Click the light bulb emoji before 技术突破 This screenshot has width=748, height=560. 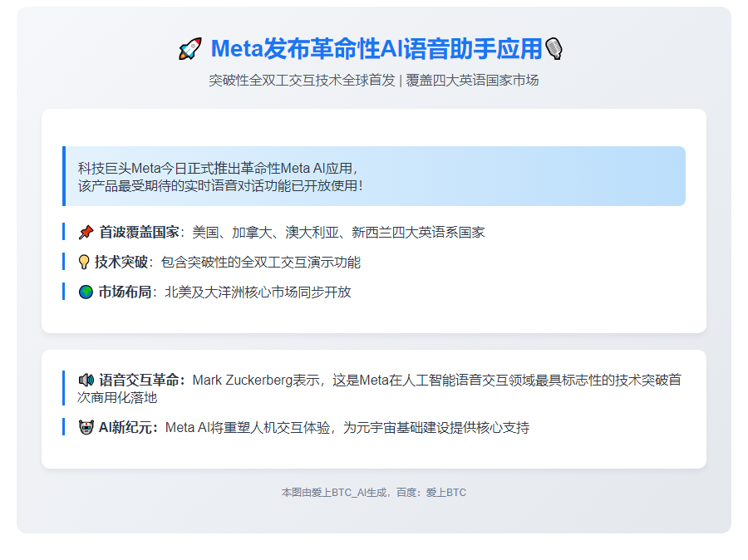point(84,262)
